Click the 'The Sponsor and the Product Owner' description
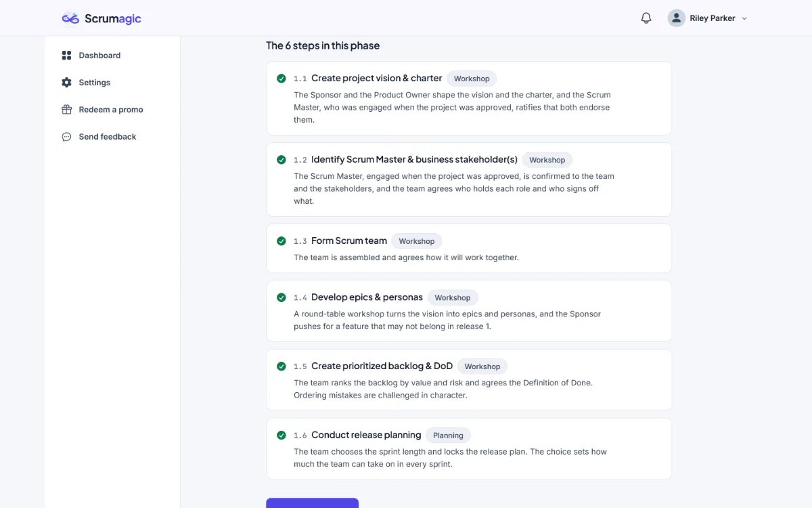This screenshot has height=508, width=812. point(452,107)
